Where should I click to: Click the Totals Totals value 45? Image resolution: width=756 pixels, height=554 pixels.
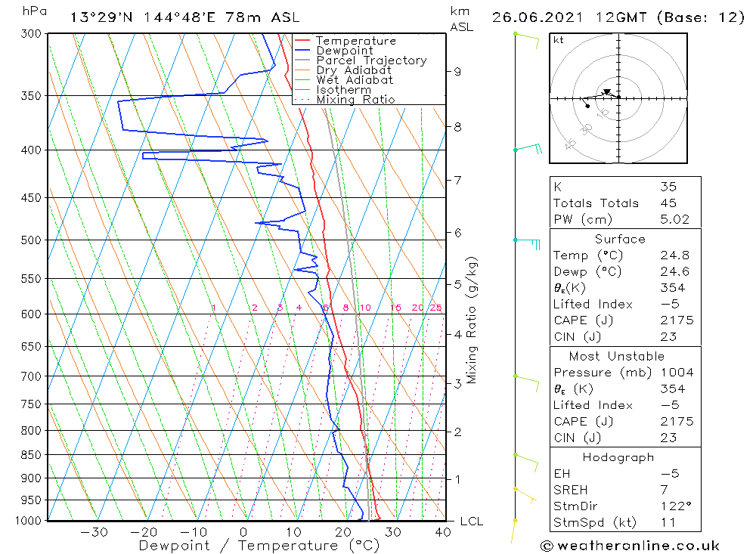(668, 203)
